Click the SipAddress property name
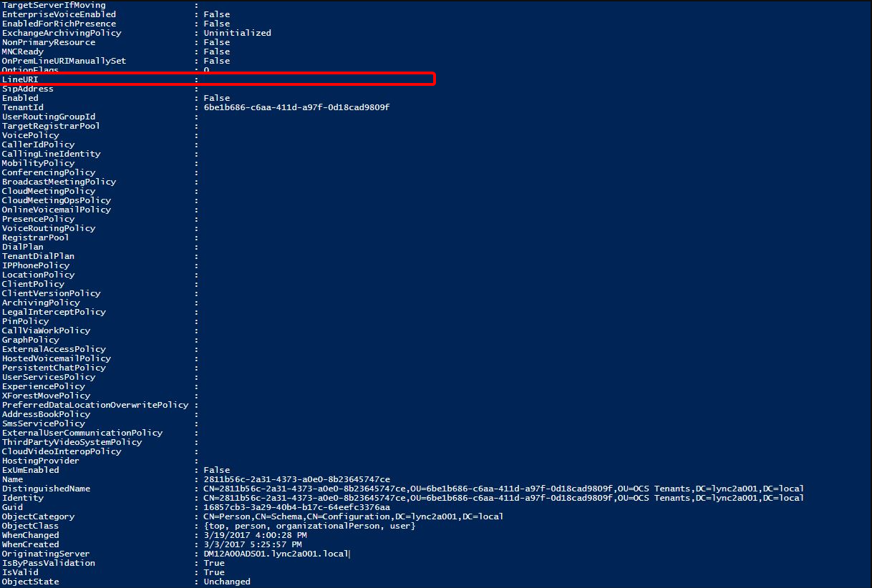The image size is (872, 588). (x=28, y=89)
